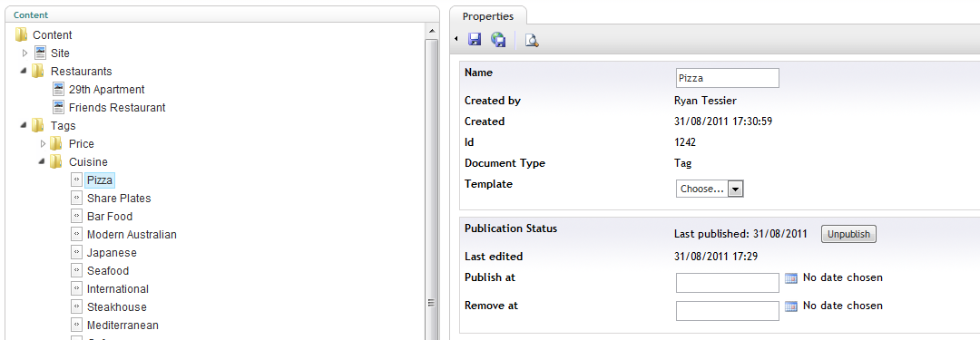Click the Mediterranean tag node icon

pos(76,325)
